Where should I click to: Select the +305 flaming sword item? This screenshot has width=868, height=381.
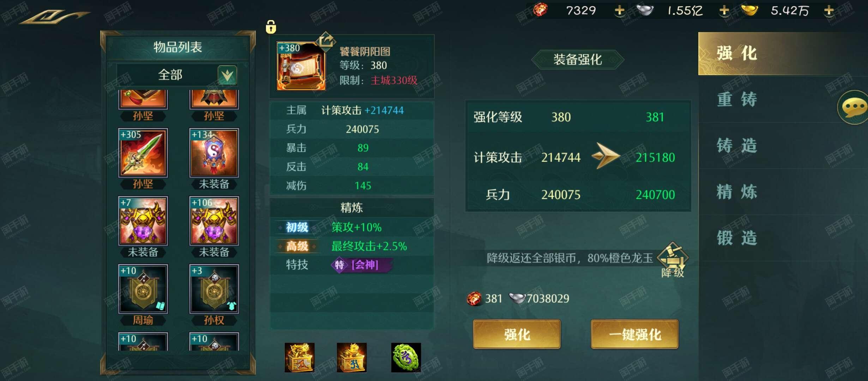[x=143, y=153]
